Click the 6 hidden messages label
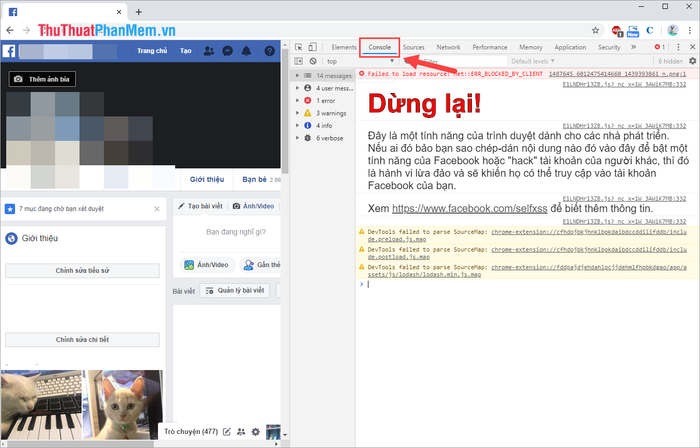700x448 pixels. [x=671, y=61]
